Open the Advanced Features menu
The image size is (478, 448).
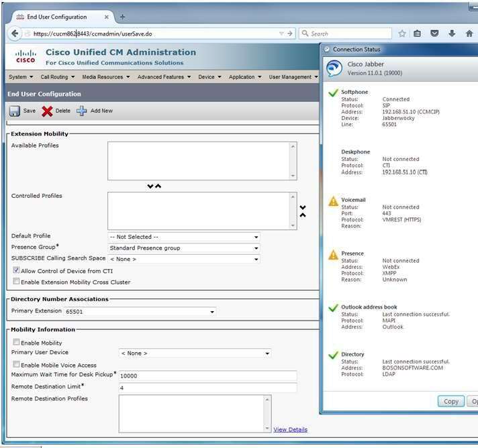click(x=164, y=77)
